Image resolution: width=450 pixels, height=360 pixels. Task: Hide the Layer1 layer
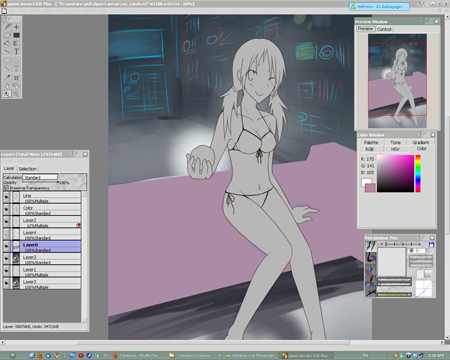tap(6, 271)
